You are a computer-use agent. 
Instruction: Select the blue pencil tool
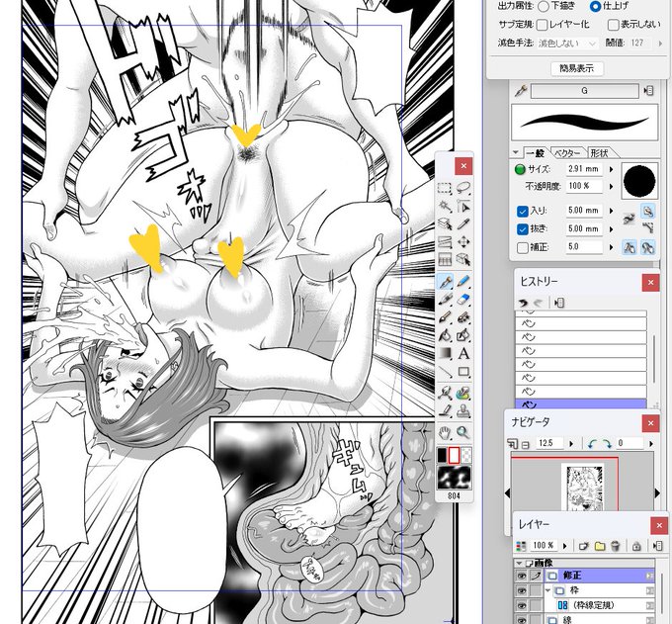click(463, 282)
